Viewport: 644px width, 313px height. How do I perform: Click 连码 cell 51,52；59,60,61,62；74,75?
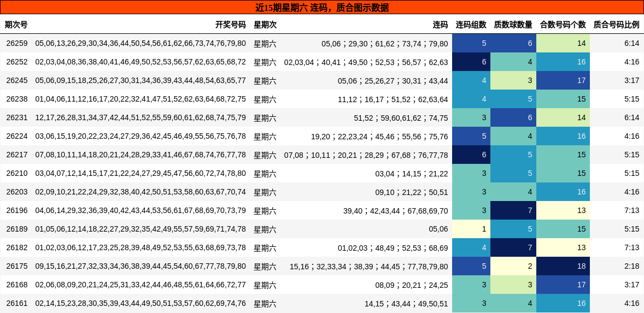point(401,118)
